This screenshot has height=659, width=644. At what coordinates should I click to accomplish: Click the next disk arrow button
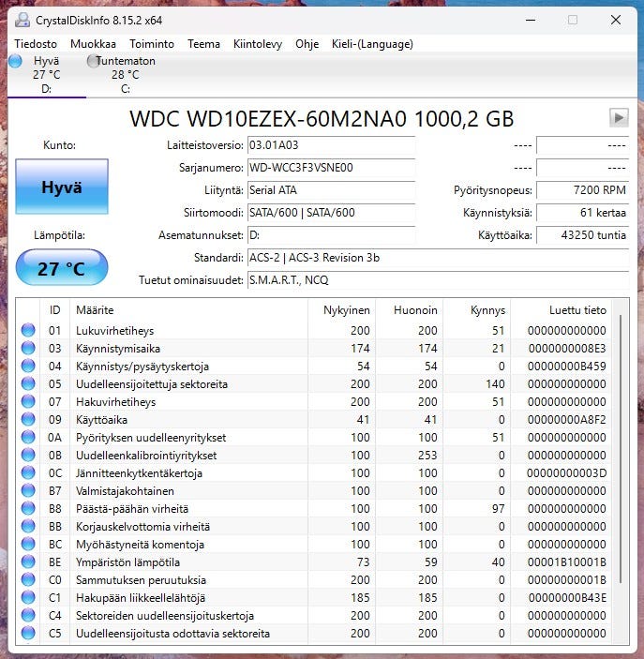(x=619, y=118)
